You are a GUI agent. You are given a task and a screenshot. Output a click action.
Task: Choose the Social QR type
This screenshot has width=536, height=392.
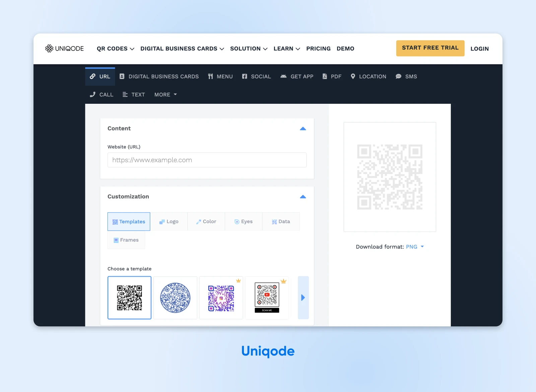click(x=257, y=76)
